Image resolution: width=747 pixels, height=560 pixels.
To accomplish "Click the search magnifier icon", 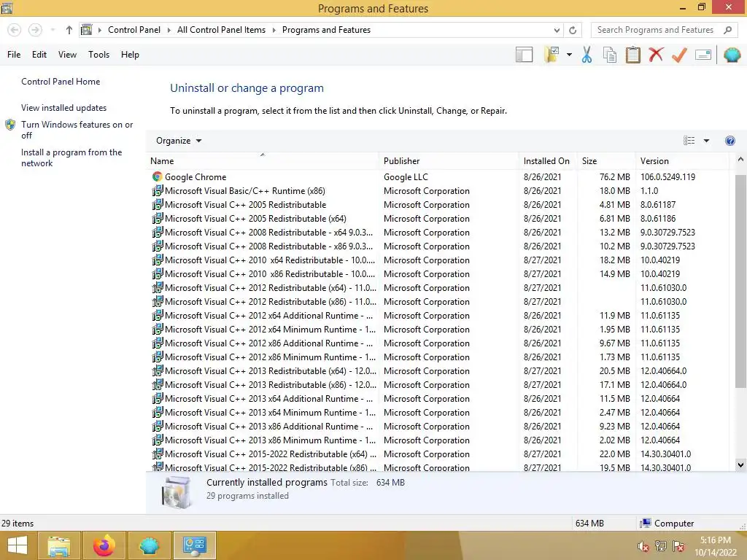I will click(727, 30).
